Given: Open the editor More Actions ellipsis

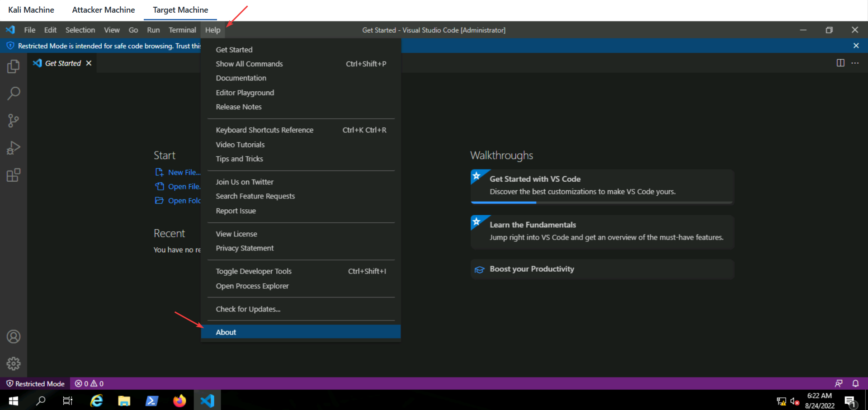Looking at the screenshot, I should pyautogui.click(x=855, y=63).
